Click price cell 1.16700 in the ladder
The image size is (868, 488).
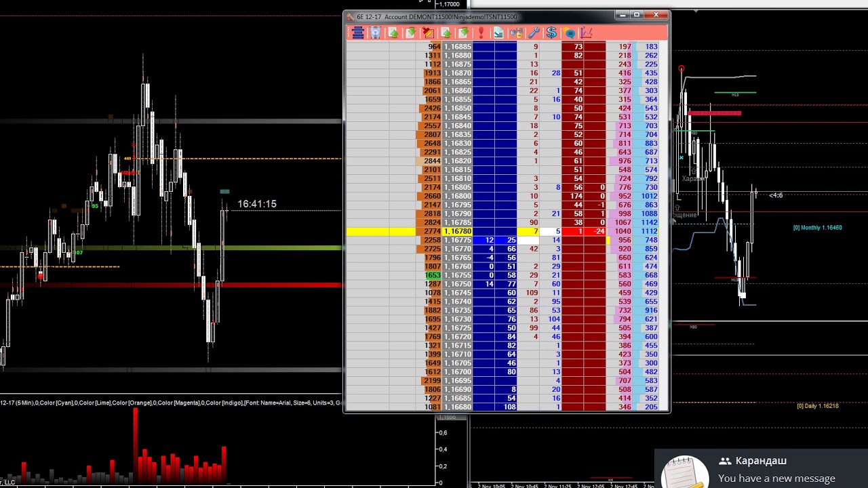coord(458,373)
